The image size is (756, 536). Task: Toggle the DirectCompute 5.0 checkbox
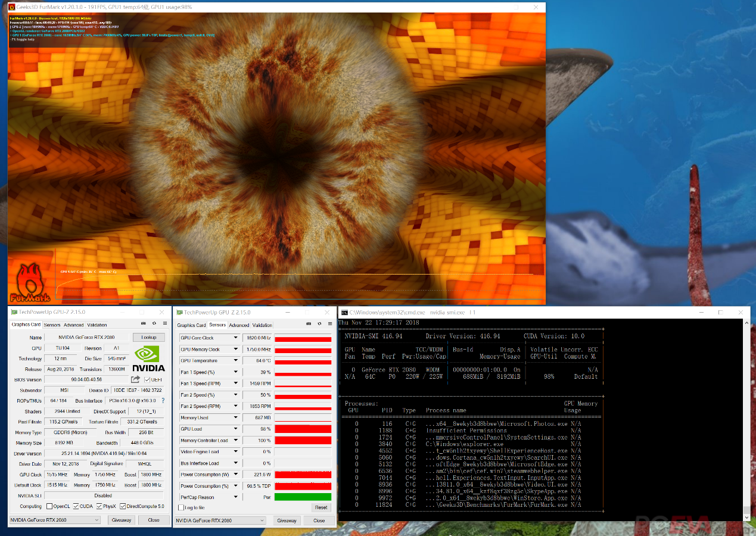coord(123,506)
